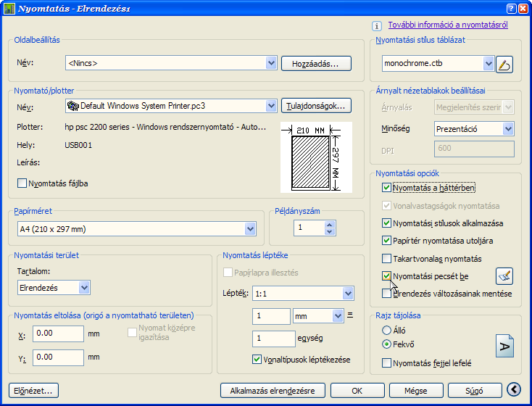532x406 pixels.
Task: Click the X offset input field
Action: coord(59,333)
